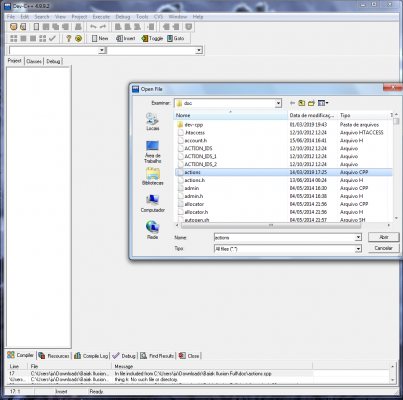Expand the Examinar folder dropdown showing doc
This screenshot has height=400, width=403.
(x=278, y=103)
